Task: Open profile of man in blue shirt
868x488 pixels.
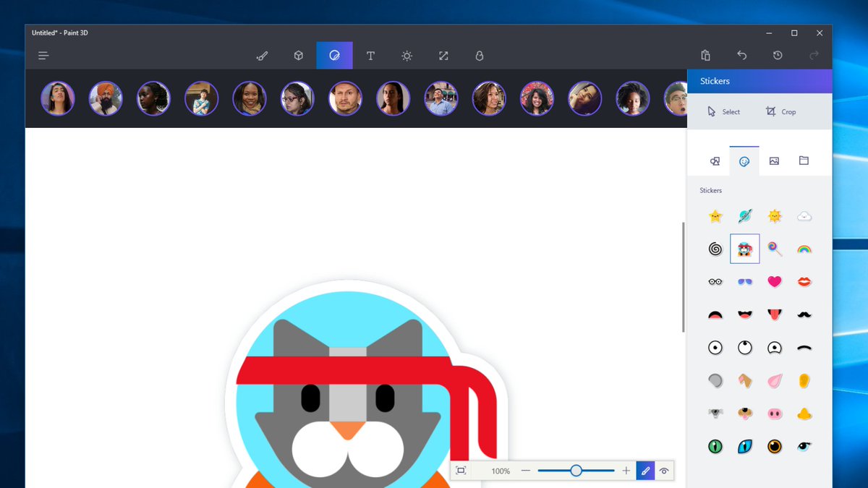Action: 441,98
